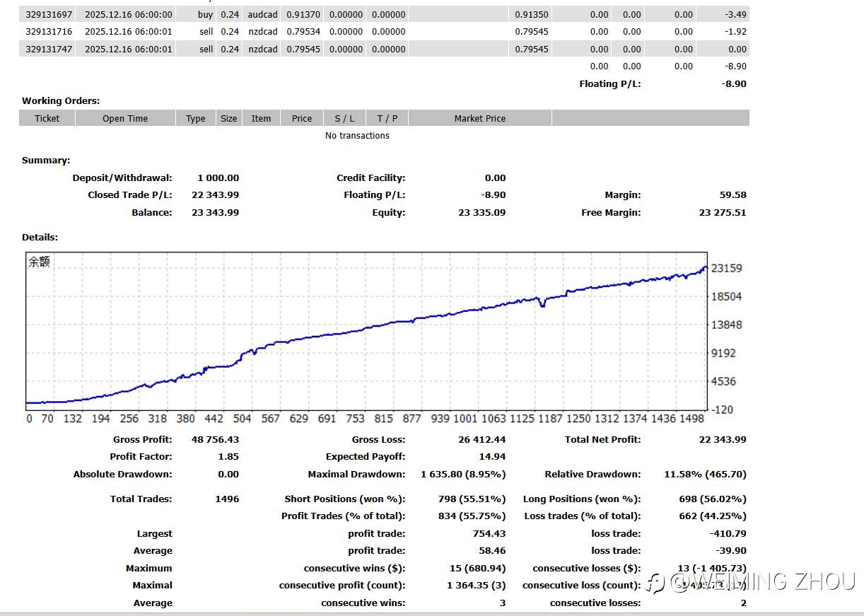
Task: Click the Total Net Profit value
Action: [x=722, y=439]
